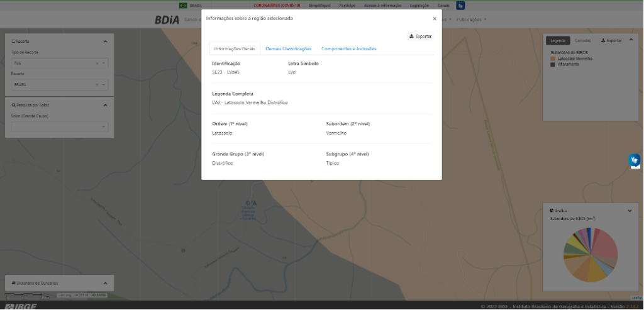
Task: Click the 'Distrófico' Grande Grupo value
Action: pos(222,163)
